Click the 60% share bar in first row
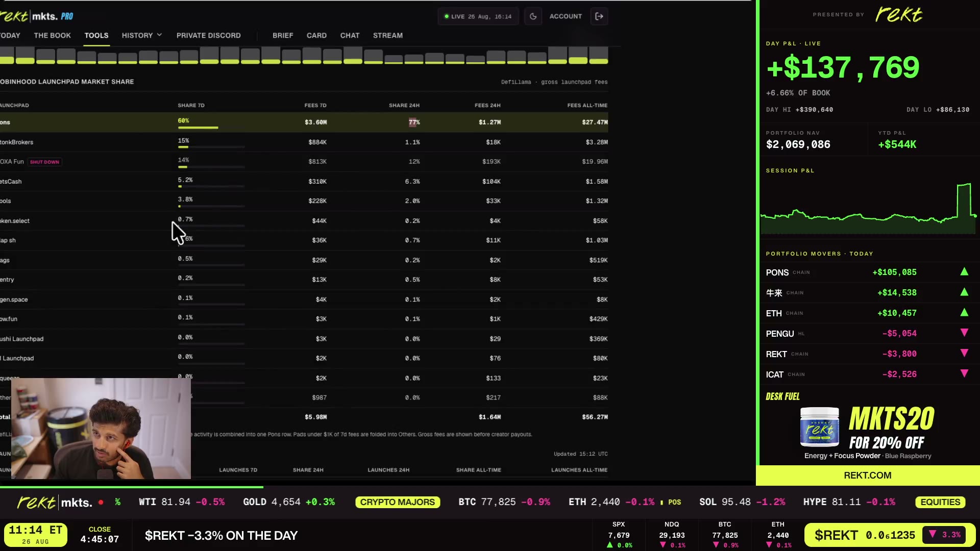This screenshot has width=980, height=551. (198, 127)
